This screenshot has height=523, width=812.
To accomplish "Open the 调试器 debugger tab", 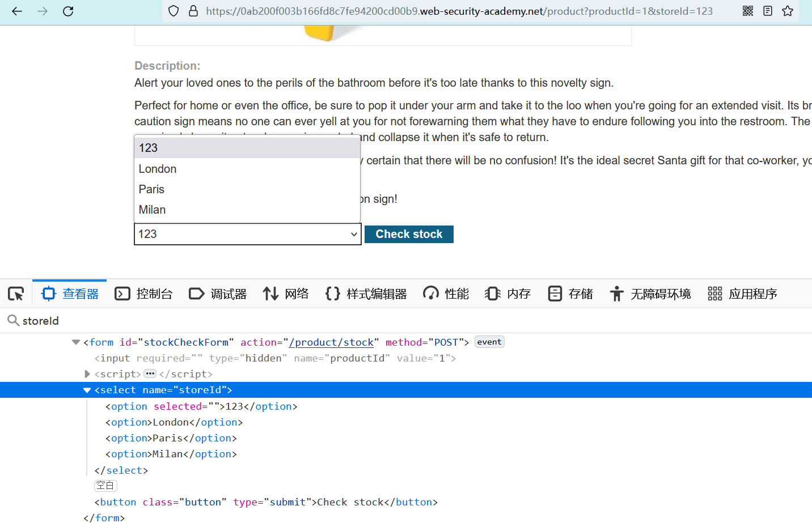I will [218, 294].
